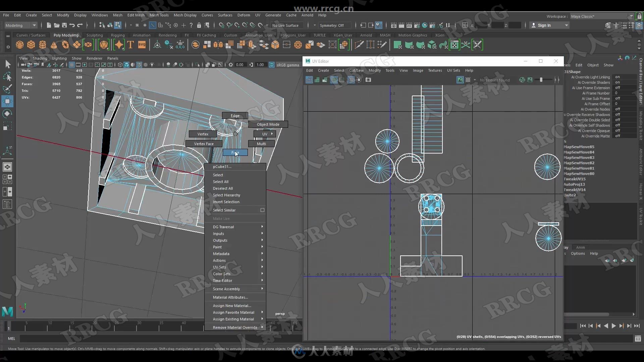Create a polygon sphere from shelf
644x362 pixels.
pos(20,45)
